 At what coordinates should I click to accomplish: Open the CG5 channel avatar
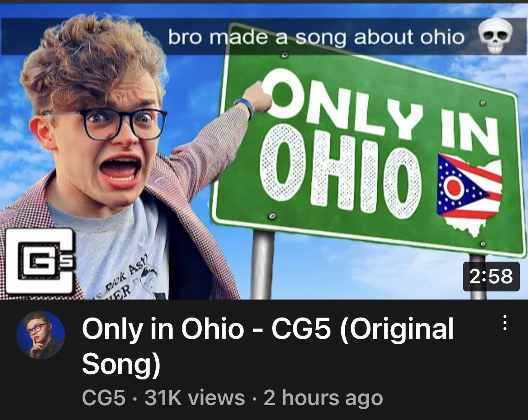(41, 335)
